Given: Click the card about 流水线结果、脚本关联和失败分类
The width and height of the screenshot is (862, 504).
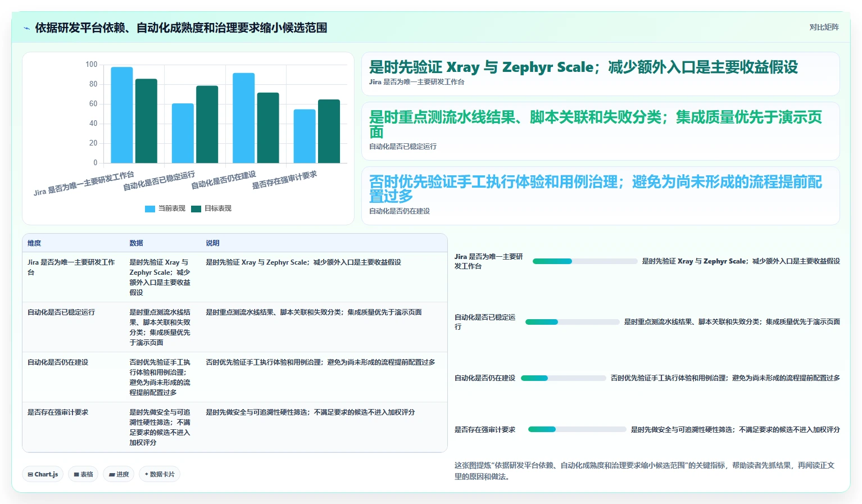Looking at the screenshot, I should [x=600, y=131].
